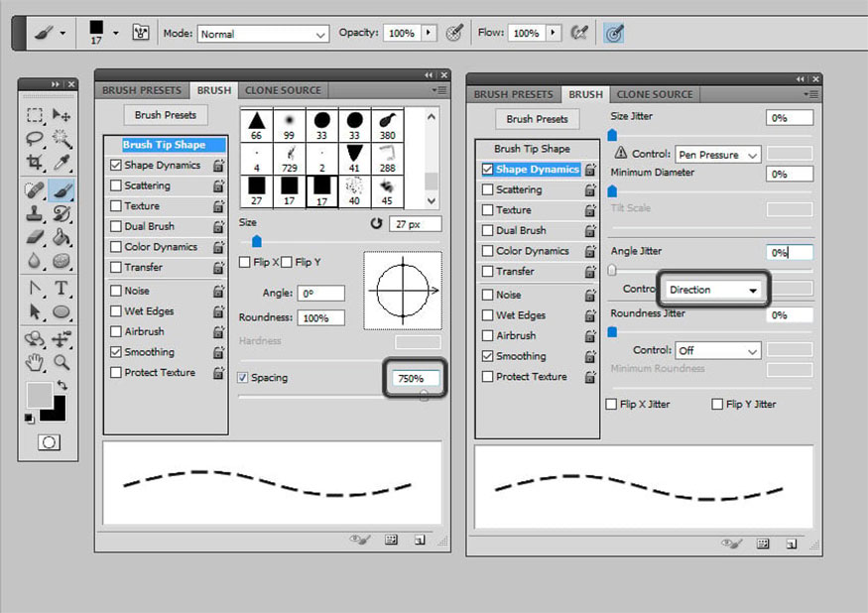
Task: Toggle the Spacing checkbox
Action: [x=244, y=378]
